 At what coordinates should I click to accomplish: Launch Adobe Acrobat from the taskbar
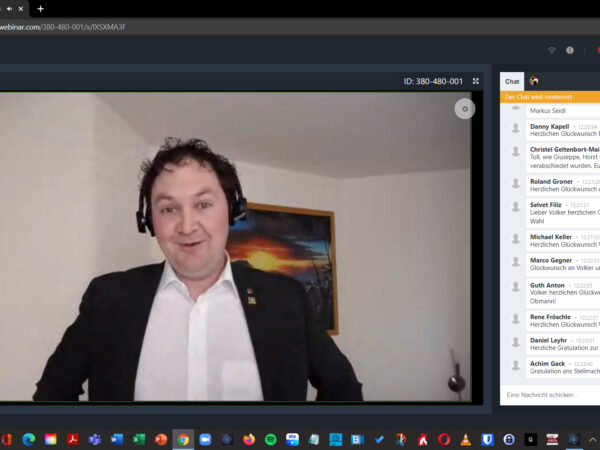pos(73,439)
